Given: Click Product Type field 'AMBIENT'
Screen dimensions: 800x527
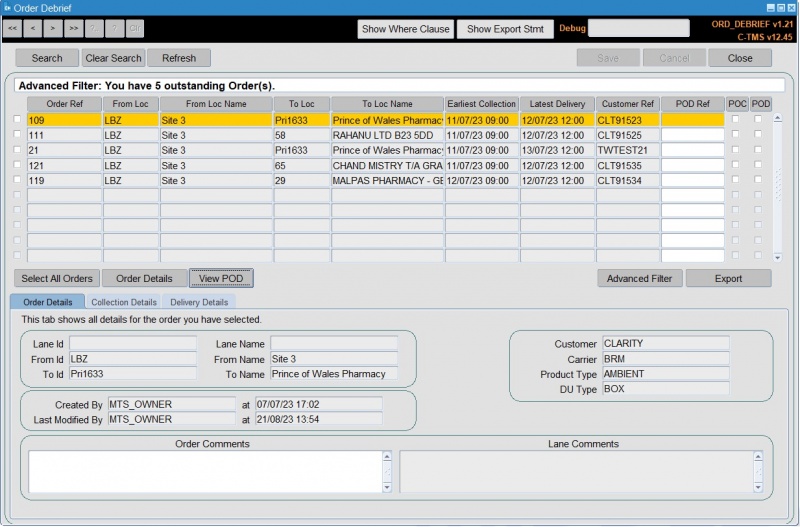Looking at the screenshot, I should [x=666, y=373].
